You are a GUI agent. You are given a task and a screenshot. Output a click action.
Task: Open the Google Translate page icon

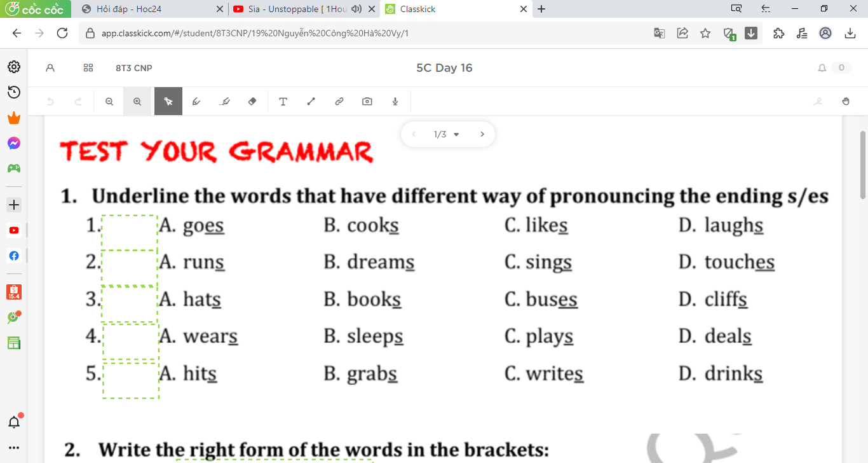click(660, 33)
